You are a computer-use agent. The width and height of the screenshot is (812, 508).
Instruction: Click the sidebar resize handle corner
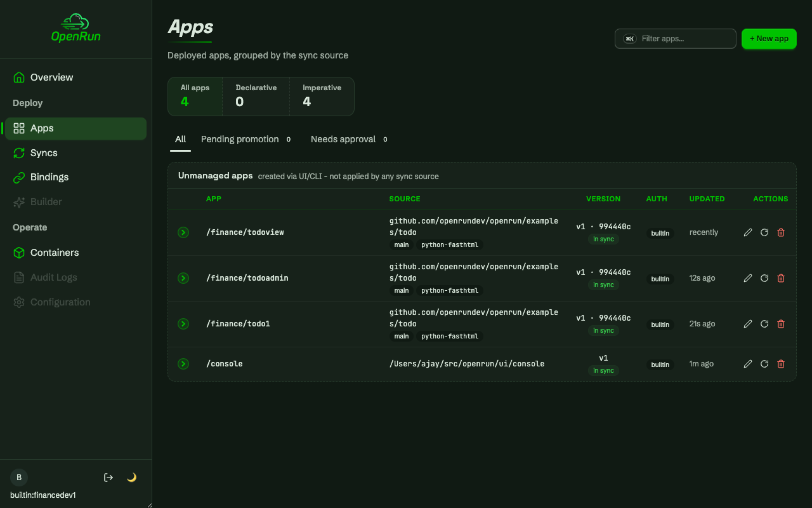point(150,505)
